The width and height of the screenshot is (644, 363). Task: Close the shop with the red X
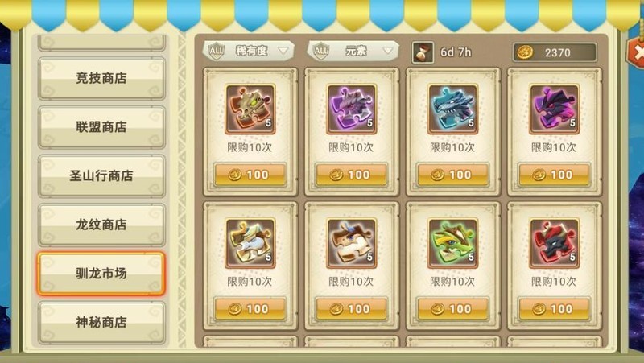[x=636, y=52]
